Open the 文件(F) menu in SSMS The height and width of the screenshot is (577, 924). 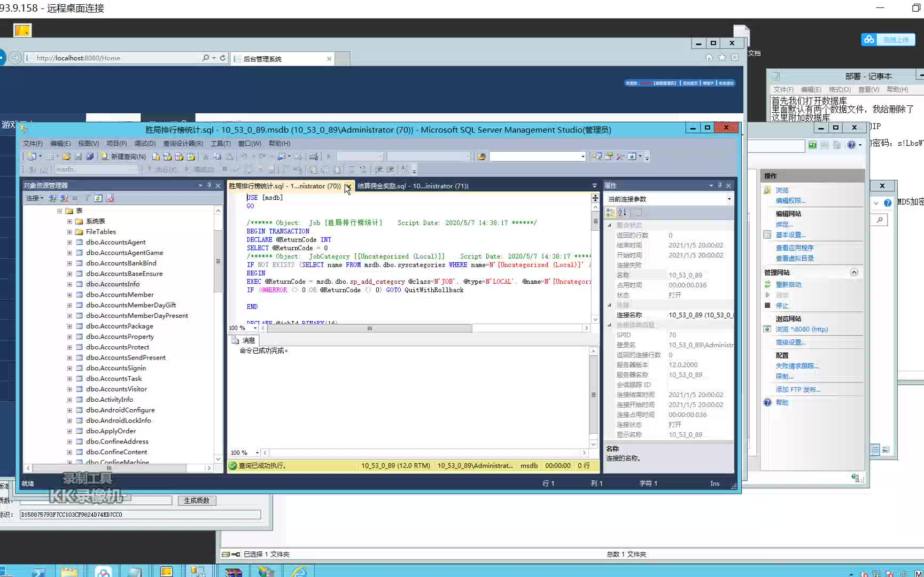click(33, 143)
